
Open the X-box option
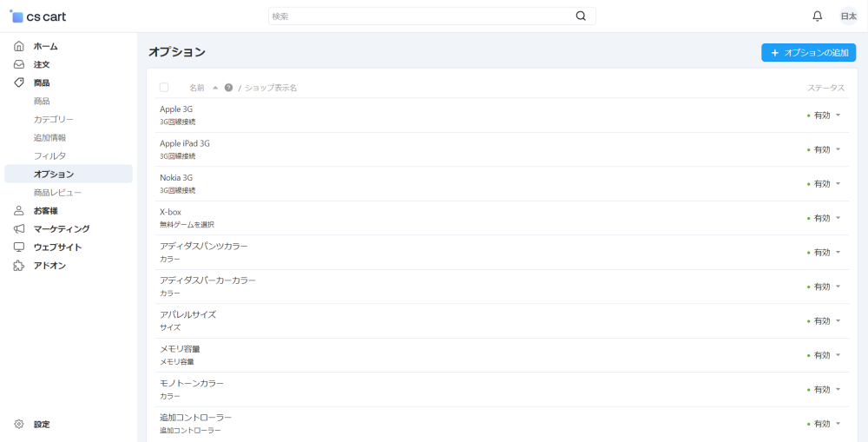pos(170,212)
